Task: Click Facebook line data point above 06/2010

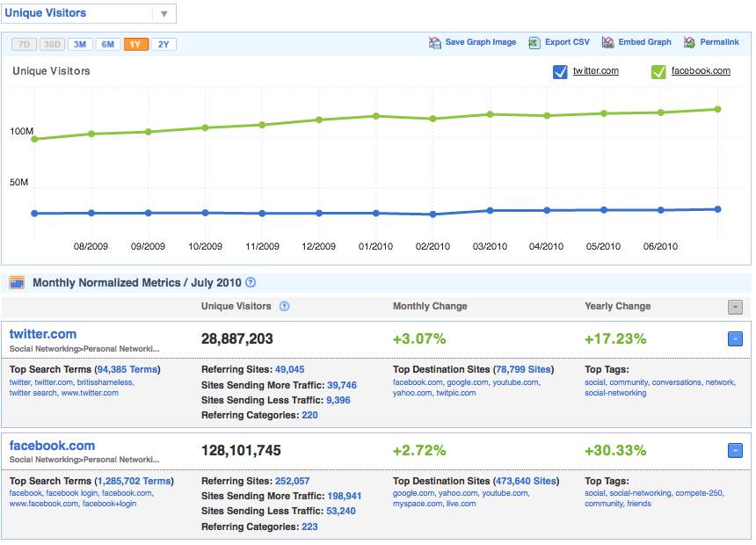Action: (x=660, y=113)
